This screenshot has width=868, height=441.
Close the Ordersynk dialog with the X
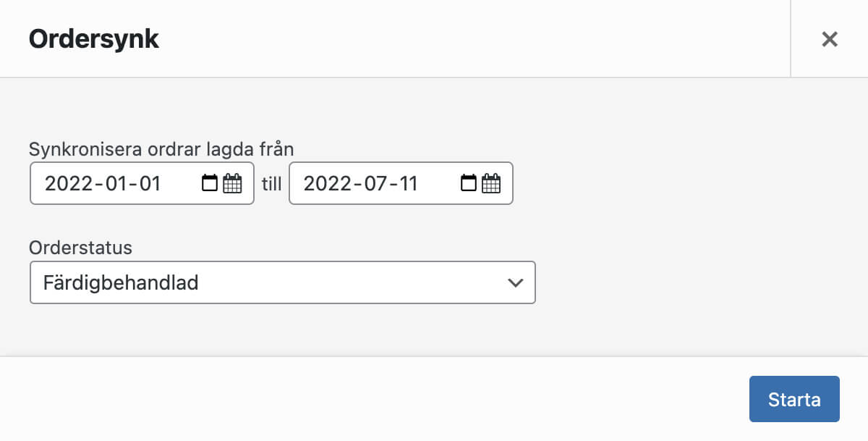pyautogui.click(x=829, y=39)
